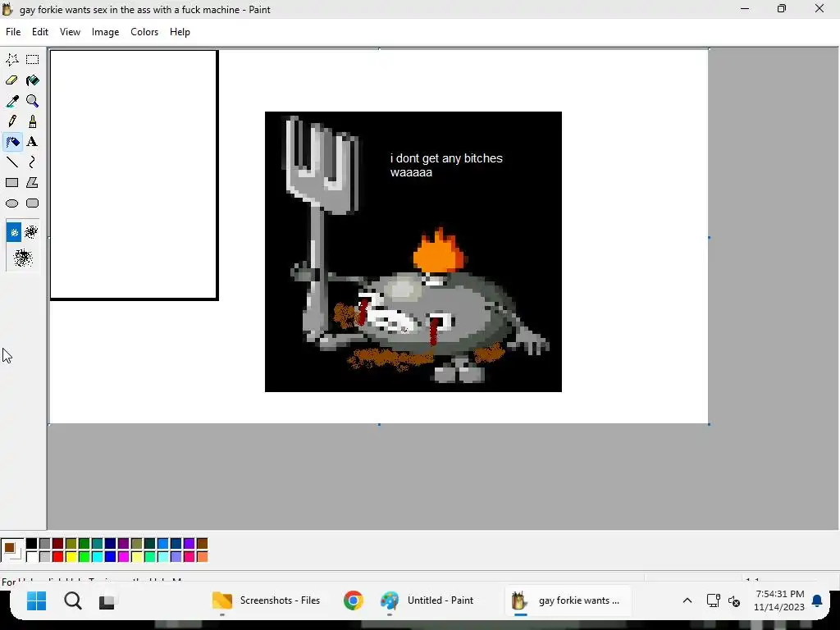
Task: Pick the lime green palette color
Action: pyautogui.click(x=84, y=557)
